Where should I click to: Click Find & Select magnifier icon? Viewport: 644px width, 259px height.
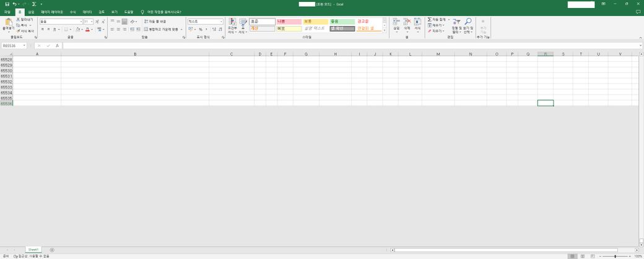click(468, 23)
